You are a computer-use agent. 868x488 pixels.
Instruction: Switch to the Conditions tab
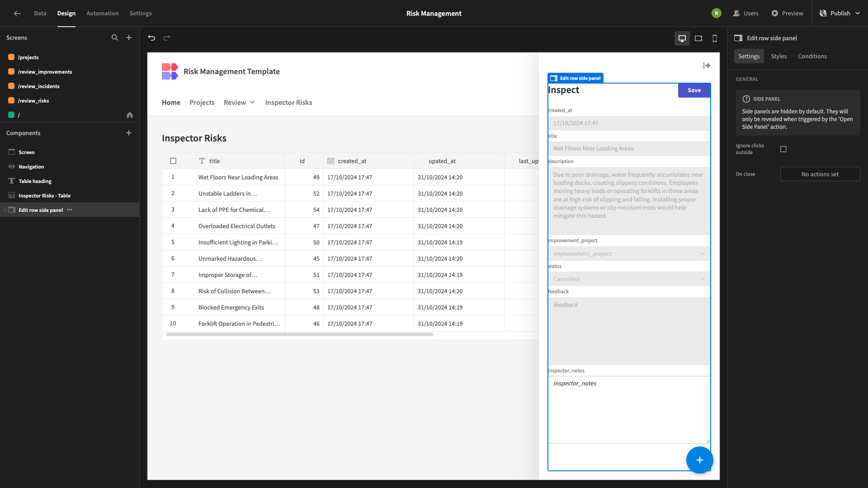point(812,56)
